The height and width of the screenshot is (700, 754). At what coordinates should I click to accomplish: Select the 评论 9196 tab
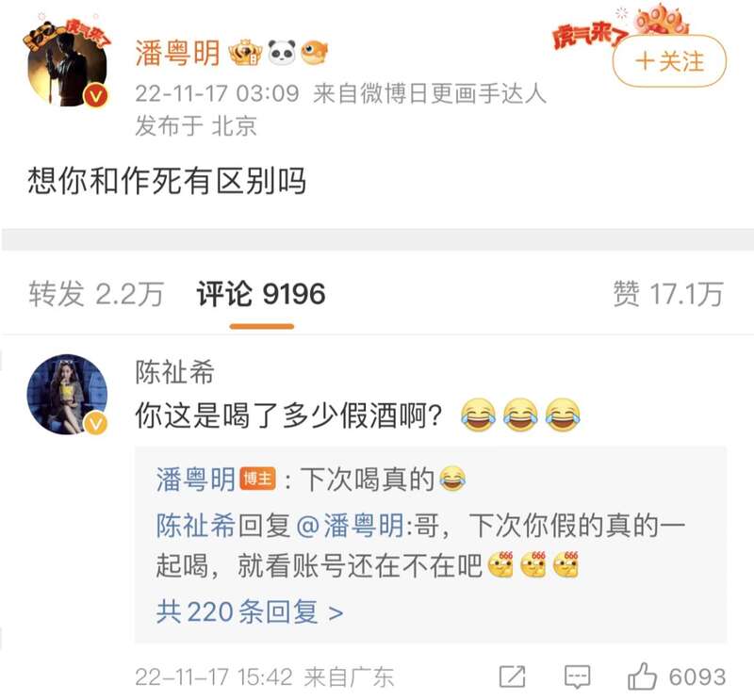coord(261,294)
